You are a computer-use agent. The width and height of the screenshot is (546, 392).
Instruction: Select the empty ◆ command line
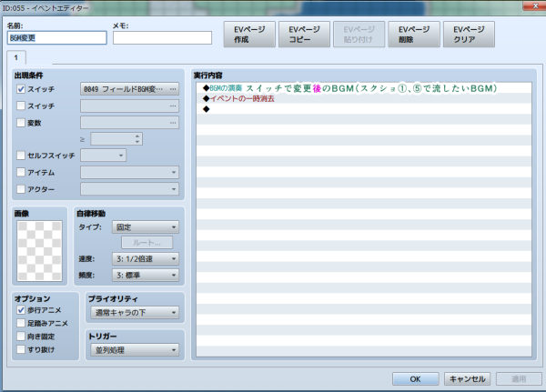(x=364, y=109)
